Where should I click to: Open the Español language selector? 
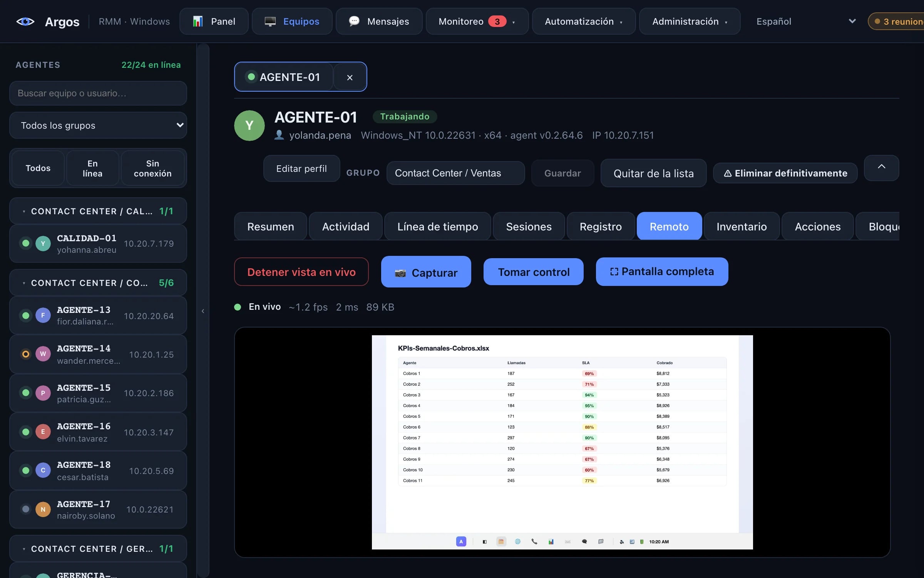tap(806, 21)
